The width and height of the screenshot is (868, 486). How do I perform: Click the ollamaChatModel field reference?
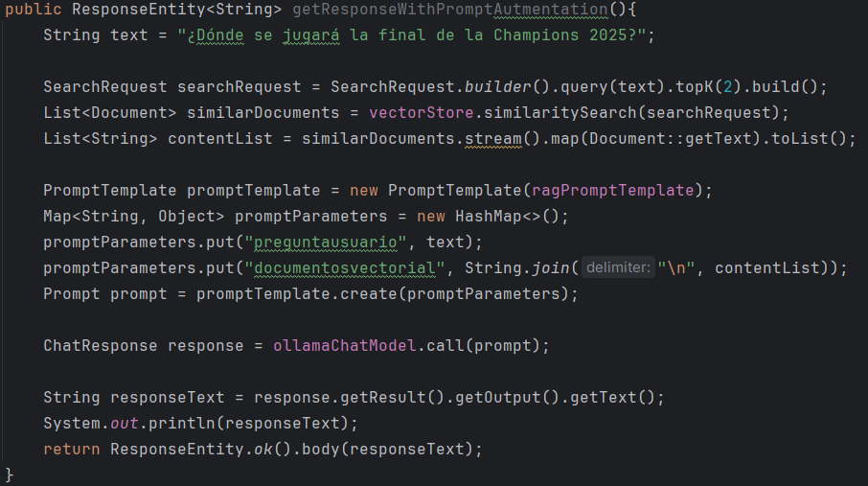click(344, 346)
